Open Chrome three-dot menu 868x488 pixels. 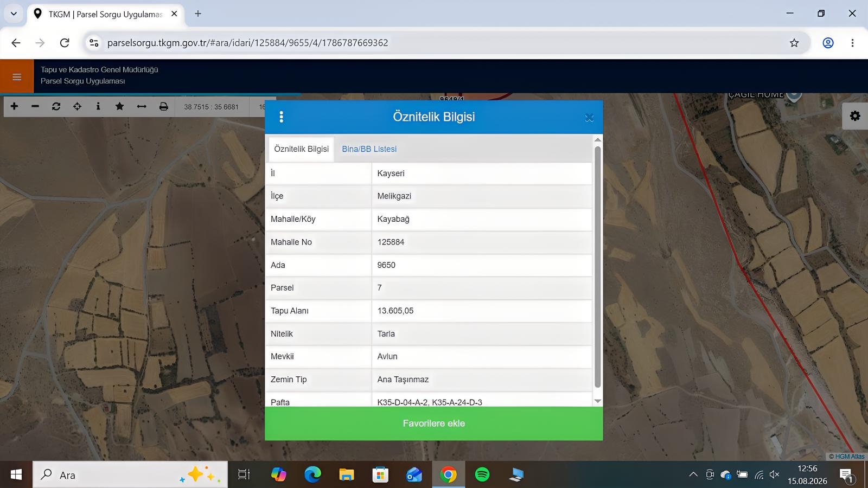[x=852, y=43]
